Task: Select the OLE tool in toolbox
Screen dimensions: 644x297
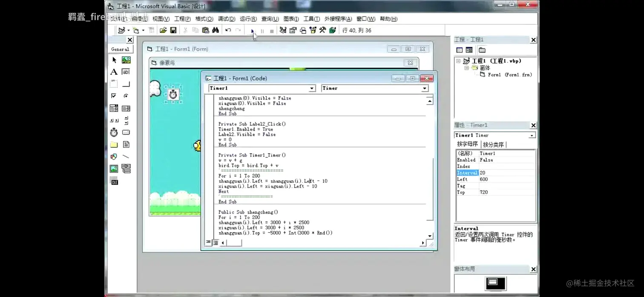Action: [114, 181]
